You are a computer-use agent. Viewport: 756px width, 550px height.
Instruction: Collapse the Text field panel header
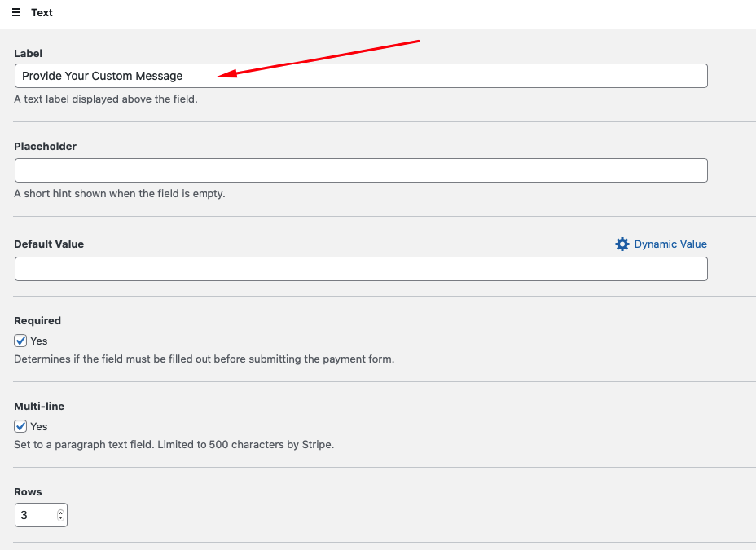[378, 14]
